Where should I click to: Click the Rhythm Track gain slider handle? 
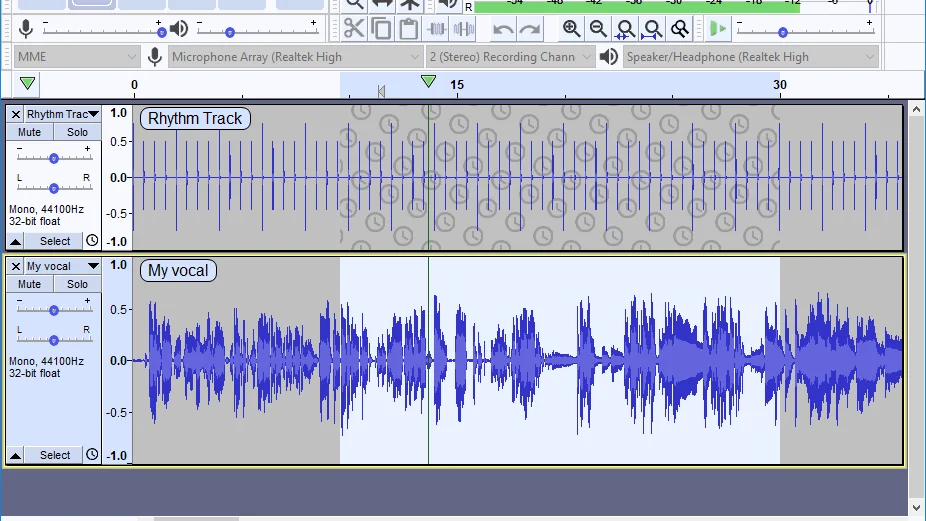54,158
